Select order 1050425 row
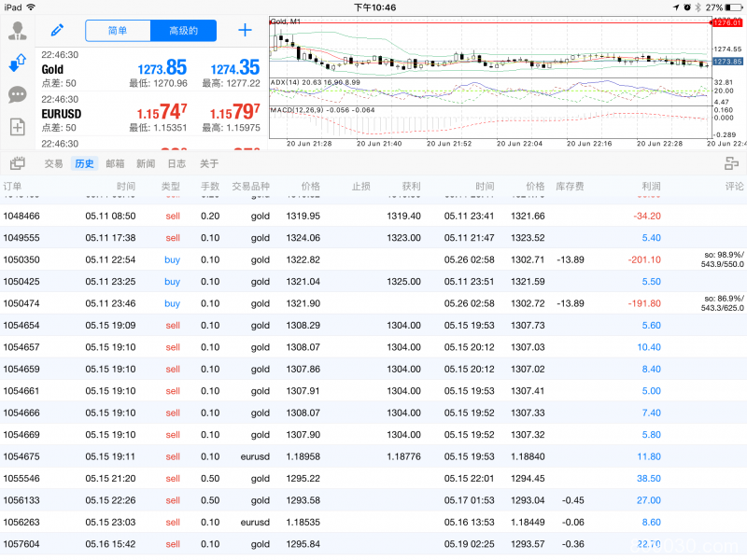 pos(373,282)
